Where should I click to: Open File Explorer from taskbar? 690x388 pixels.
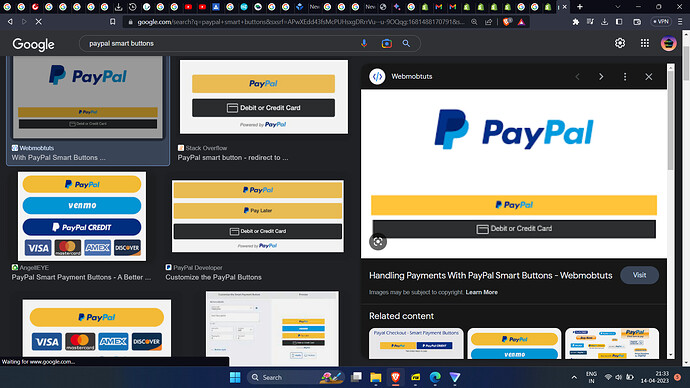click(376, 377)
